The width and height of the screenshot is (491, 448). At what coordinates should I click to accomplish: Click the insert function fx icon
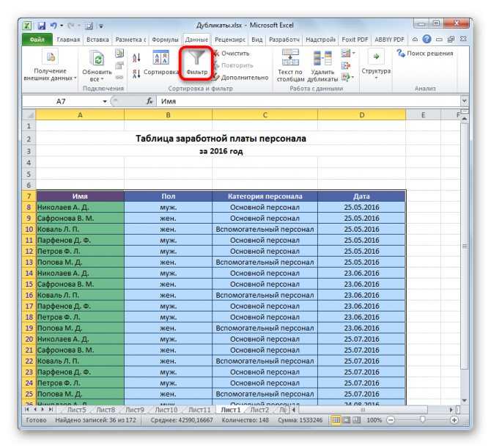click(x=149, y=101)
